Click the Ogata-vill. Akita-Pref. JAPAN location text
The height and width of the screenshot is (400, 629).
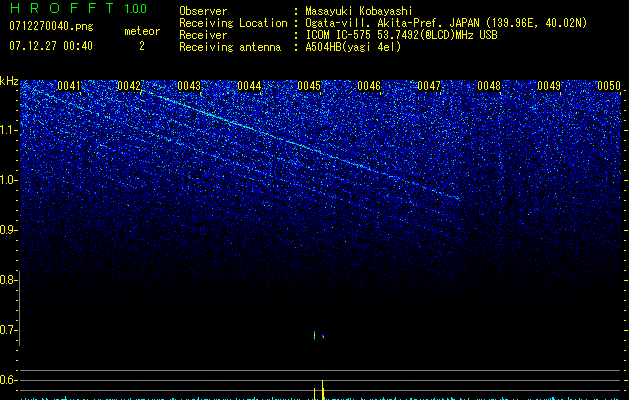tap(446, 23)
